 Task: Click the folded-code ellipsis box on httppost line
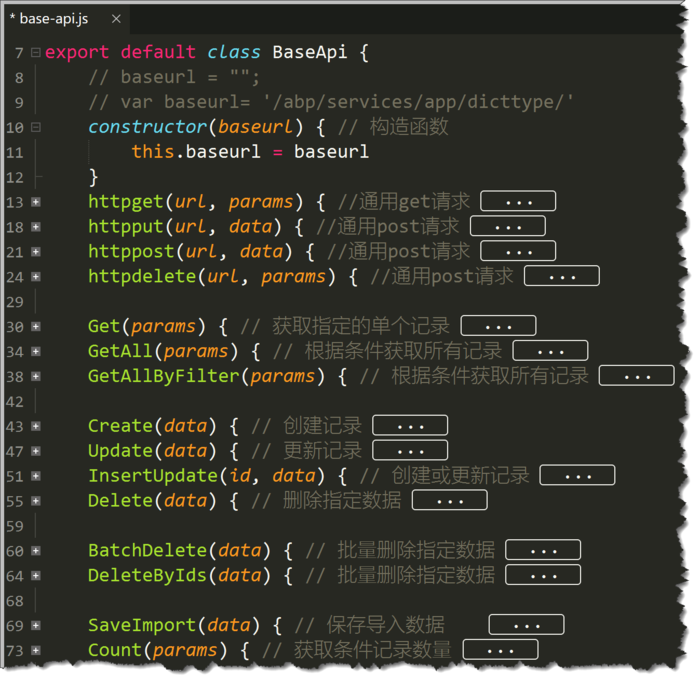point(518,251)
